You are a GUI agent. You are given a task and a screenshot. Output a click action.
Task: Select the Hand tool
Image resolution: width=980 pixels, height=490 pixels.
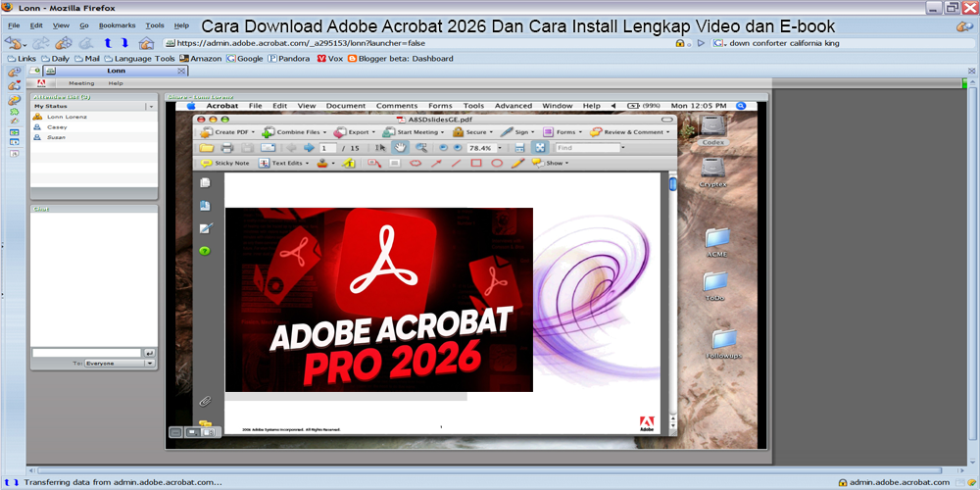(400, 148)
